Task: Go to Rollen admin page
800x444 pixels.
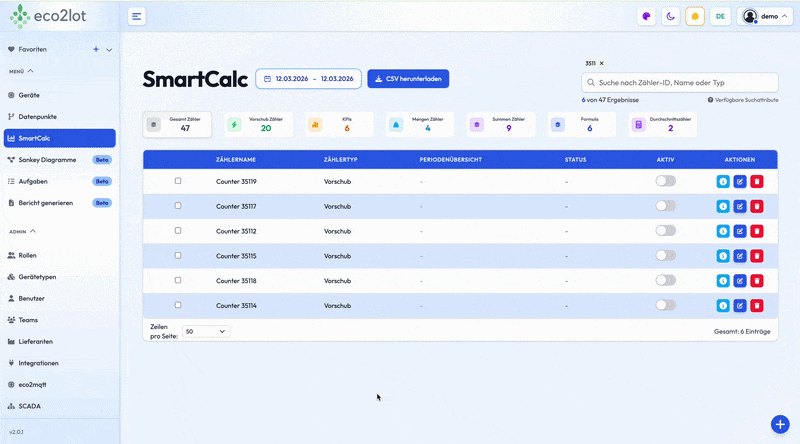Action: click(x=60, y=255)
